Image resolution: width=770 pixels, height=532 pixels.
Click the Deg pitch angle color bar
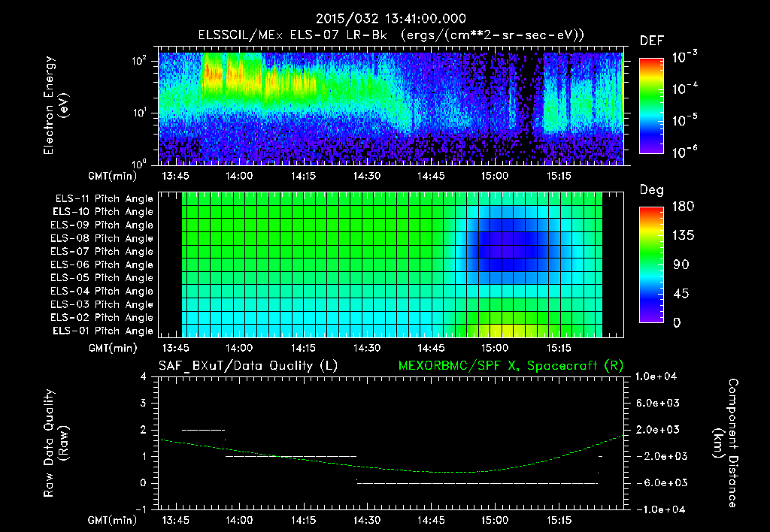[x=651, y=264]
